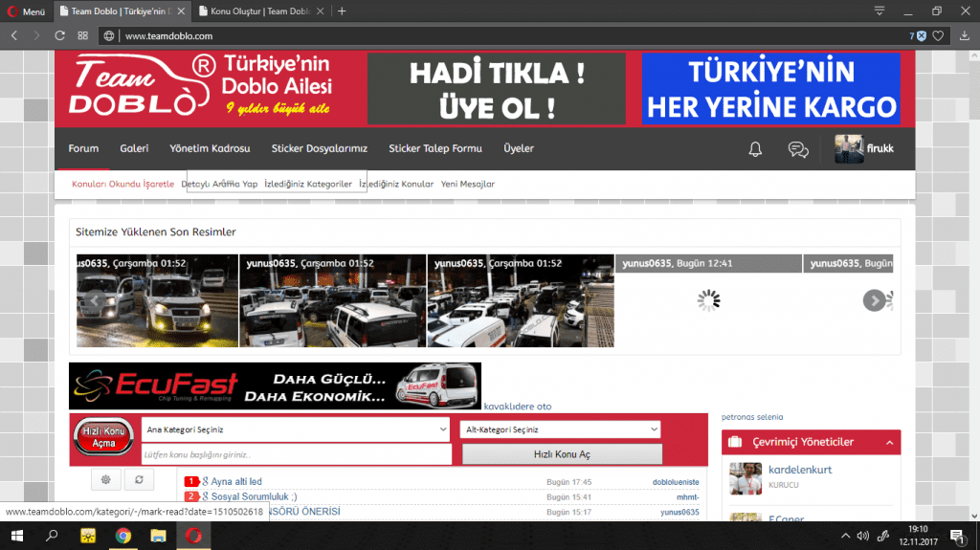The height and width of the screenshot is (550, 980).
Task: Click the heart bookmark icon in address bar
Action: tap(939, 35)
